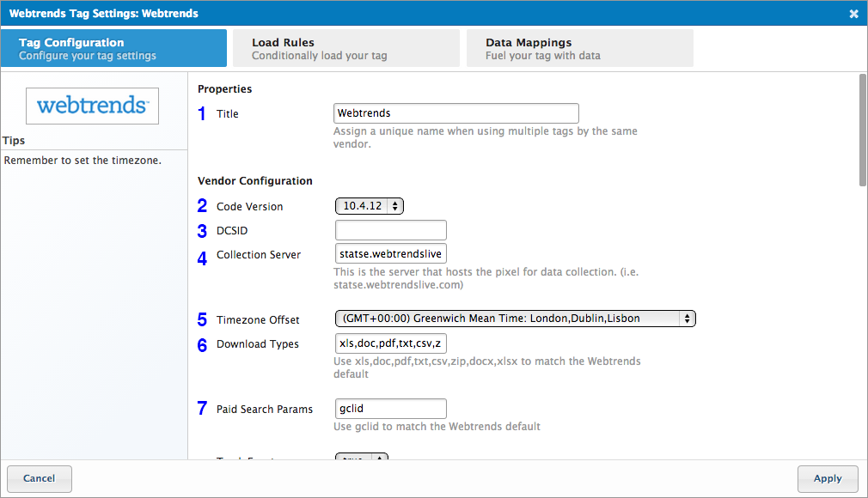
Task: Click into the empty DCSID field
Action: coord(391,230)
